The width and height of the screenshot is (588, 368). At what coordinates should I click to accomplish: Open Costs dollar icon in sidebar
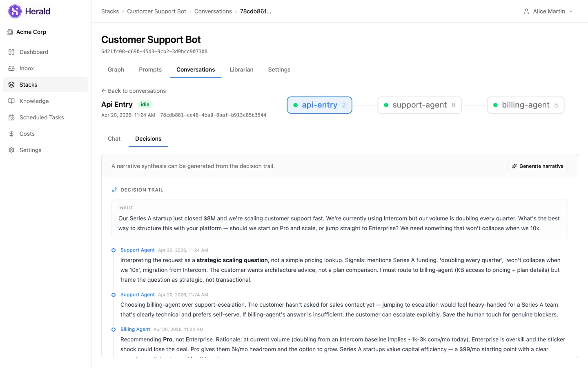coord(11,134)
